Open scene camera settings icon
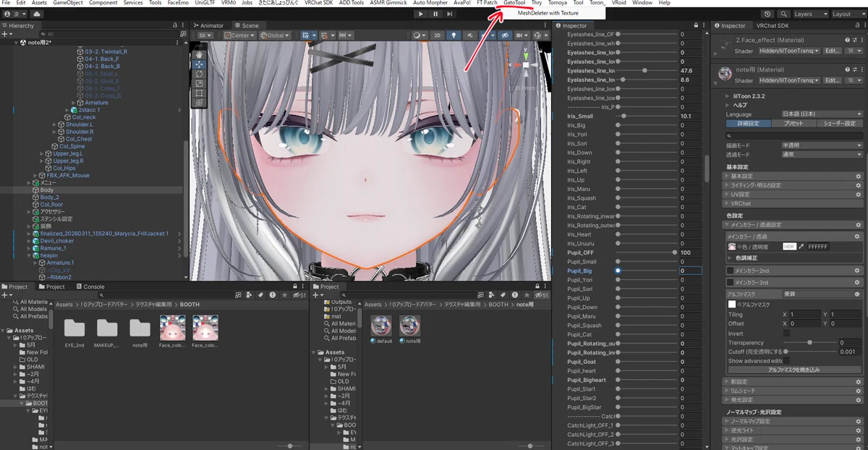The height and width of the screenshot is (450, 868). click(x=521, y=35)
